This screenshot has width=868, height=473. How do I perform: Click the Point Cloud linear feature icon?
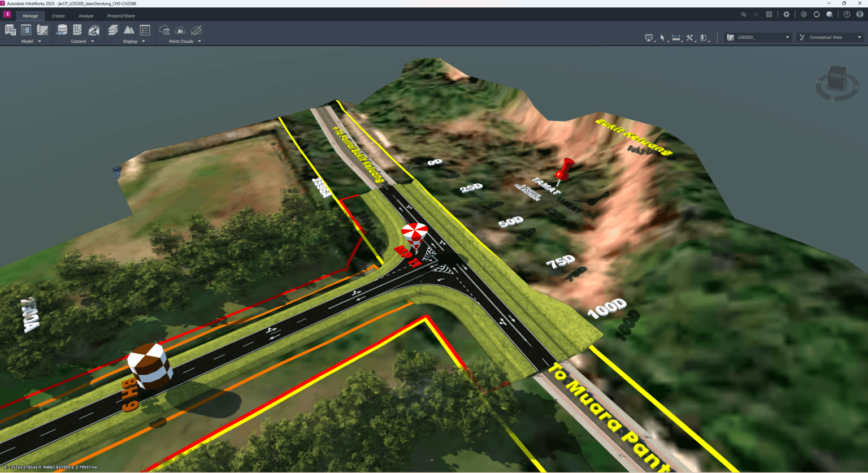coord(197,30)
